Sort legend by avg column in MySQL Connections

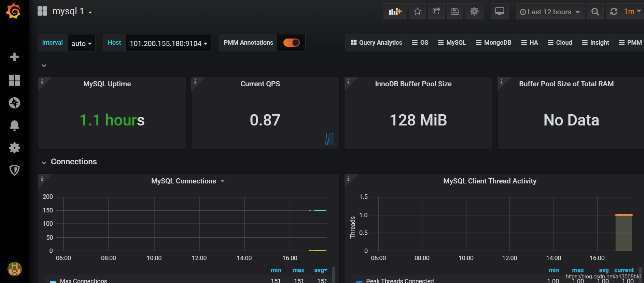321,270
